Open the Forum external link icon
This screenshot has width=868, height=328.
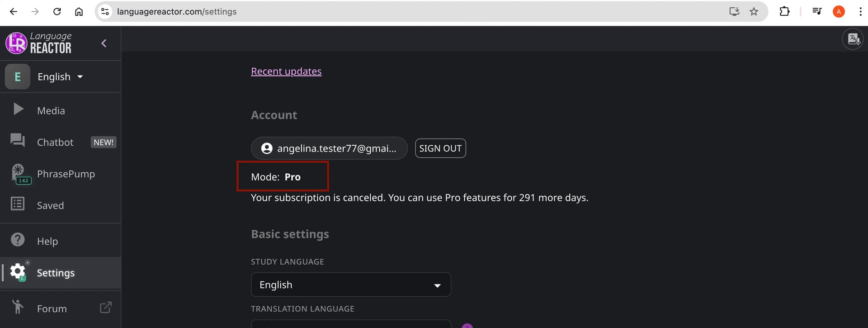(x=105, y=308)
